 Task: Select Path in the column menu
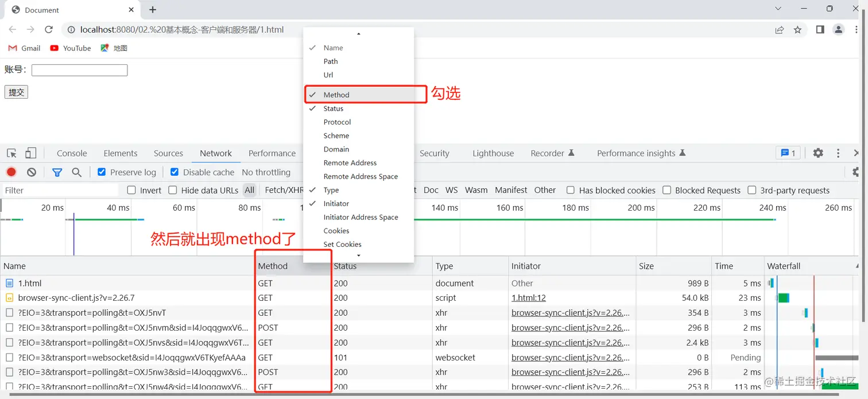[359, 61]
